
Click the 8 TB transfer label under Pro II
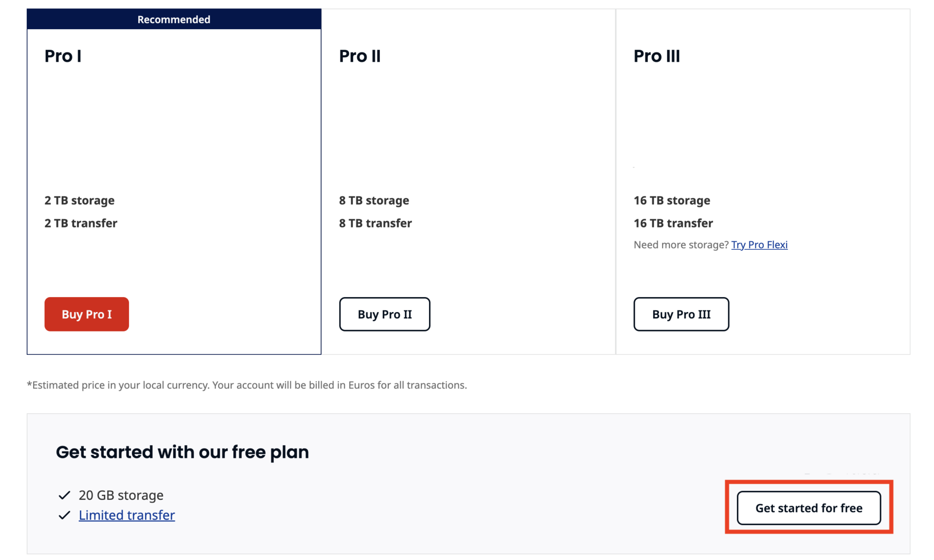[x=375, y=223]
